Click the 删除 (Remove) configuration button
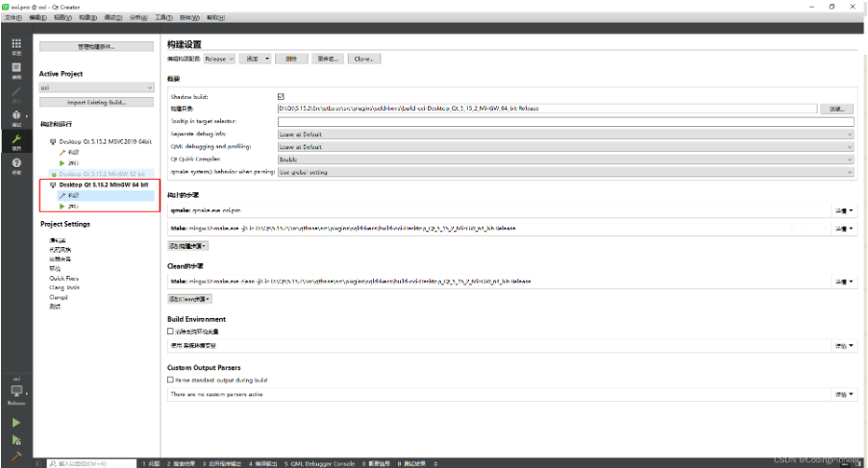This screenshot has width=868, height=468. (x=291, y=59)
